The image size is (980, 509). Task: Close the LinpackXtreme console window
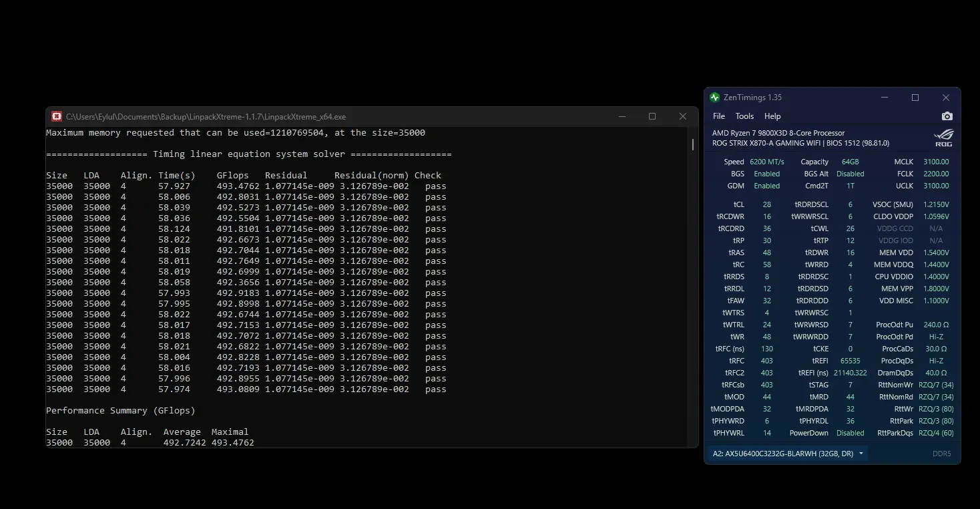682,116
